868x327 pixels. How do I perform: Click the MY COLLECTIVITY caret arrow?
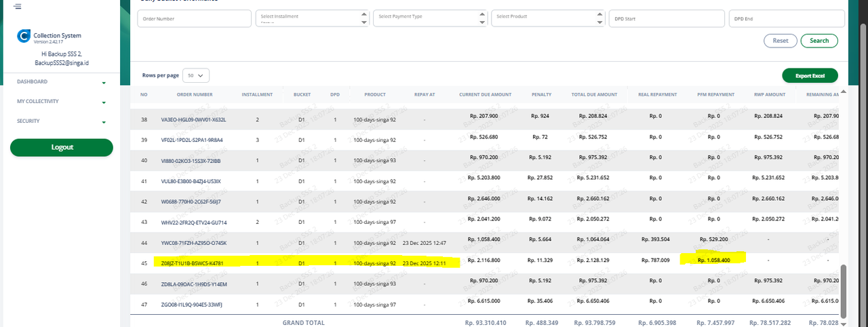click(x=104, y=103)
